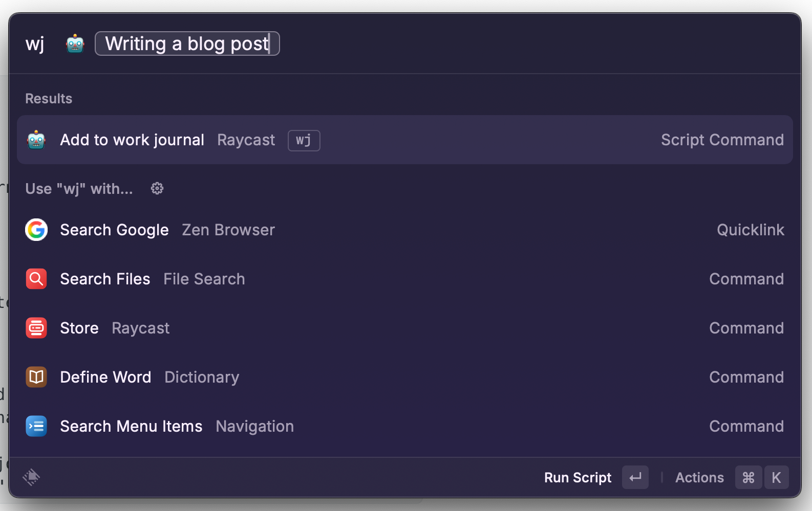
Task: Click the robot icon beside Add to work journal
Action: [36, 140]
